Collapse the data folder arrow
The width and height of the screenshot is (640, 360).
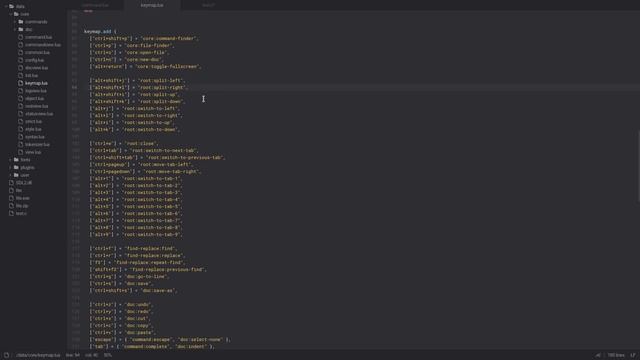click(x=6, y=7)
